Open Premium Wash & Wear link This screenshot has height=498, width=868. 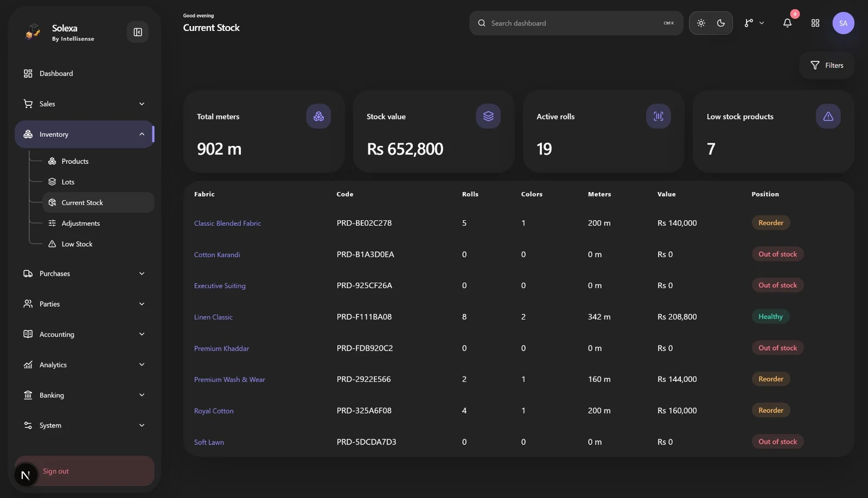229,380
